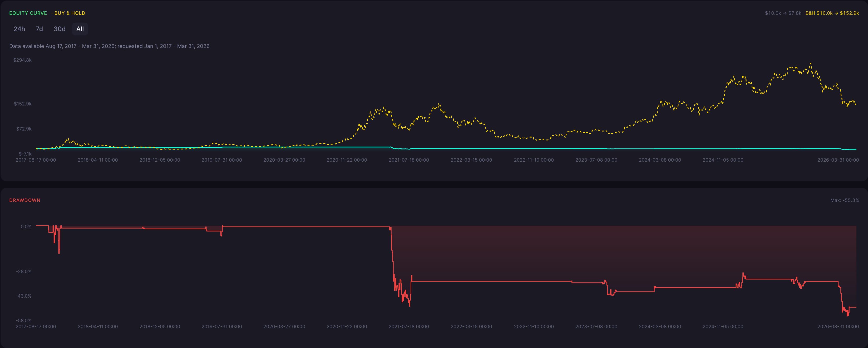868x348 pixels.
Task: Select the 24h time range
Action: pos(19,29)
